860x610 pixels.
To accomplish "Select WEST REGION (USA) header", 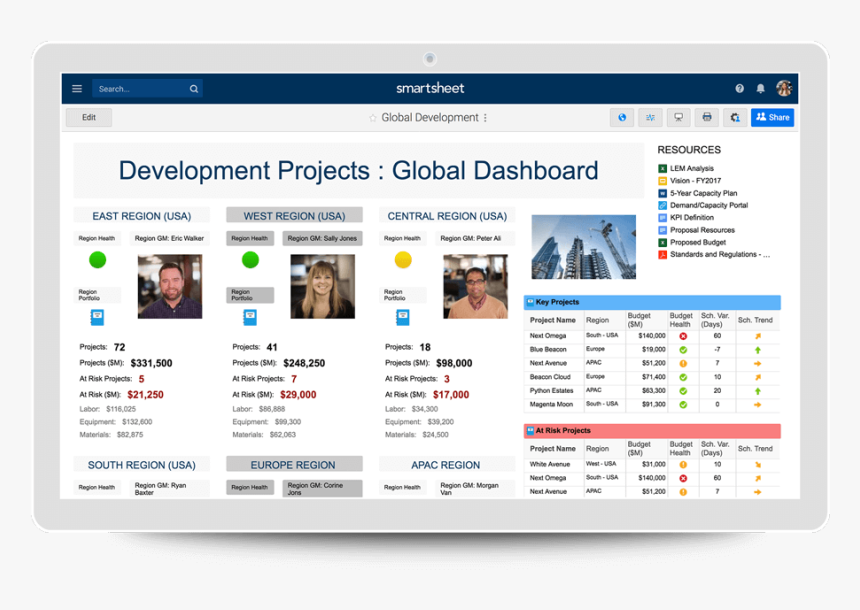I will 295,216.
